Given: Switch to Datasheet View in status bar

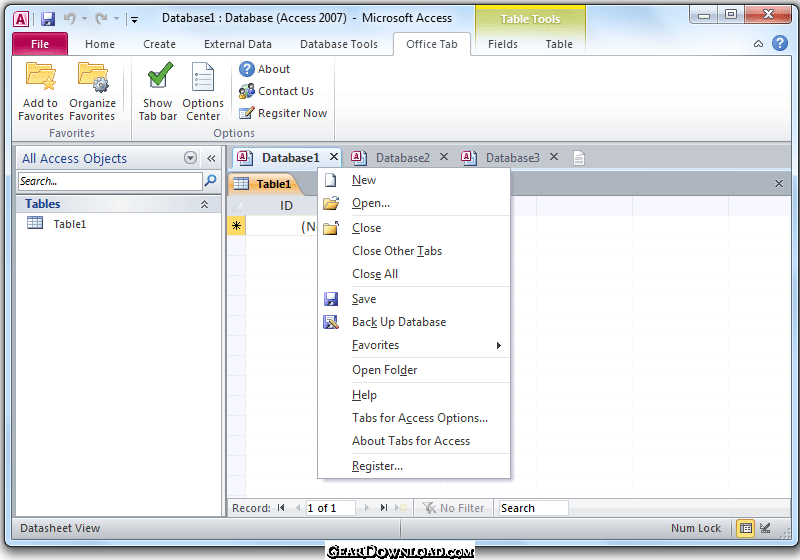Looking at the screenshot, I should point(745,528).
